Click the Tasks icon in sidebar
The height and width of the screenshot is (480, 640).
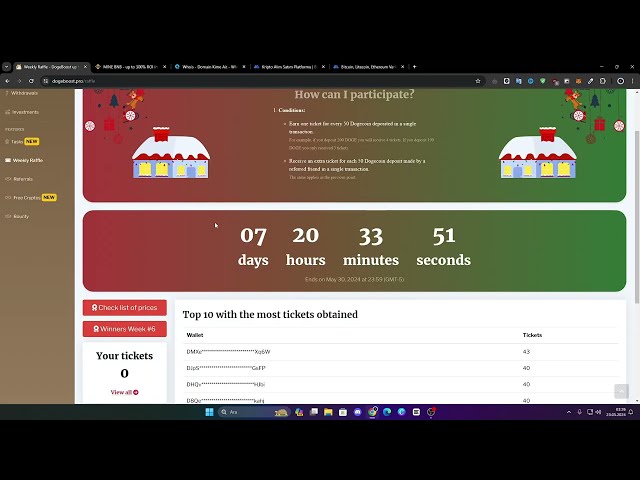[8, 141]
